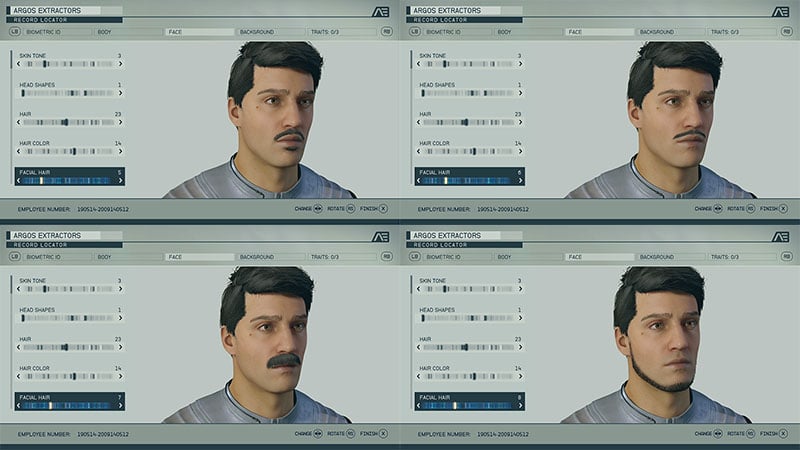This screenshot has width=800, height=450.
Task: Click the Argos Extractors title in Facial Hair 7 panel
Action: [47, 235]
